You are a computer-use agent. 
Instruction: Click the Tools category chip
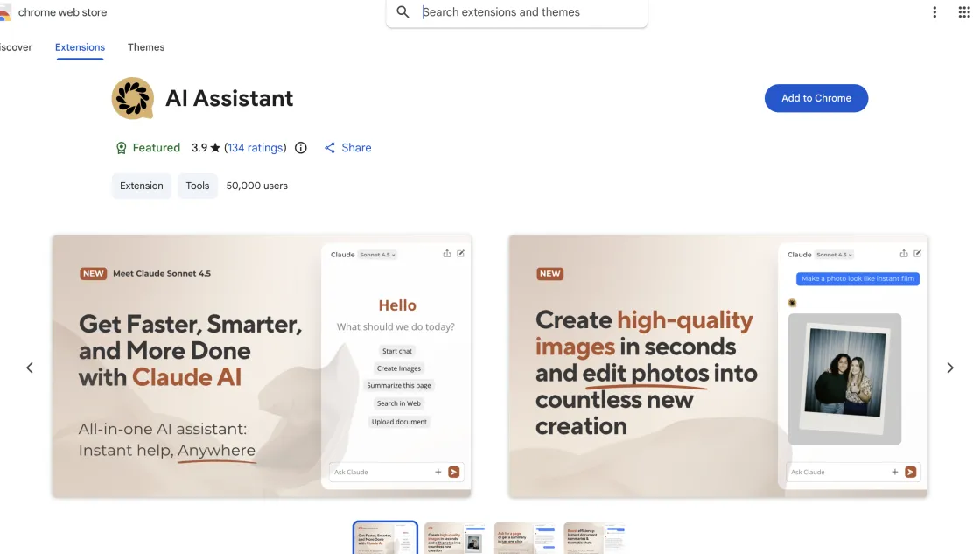[197, 185]
